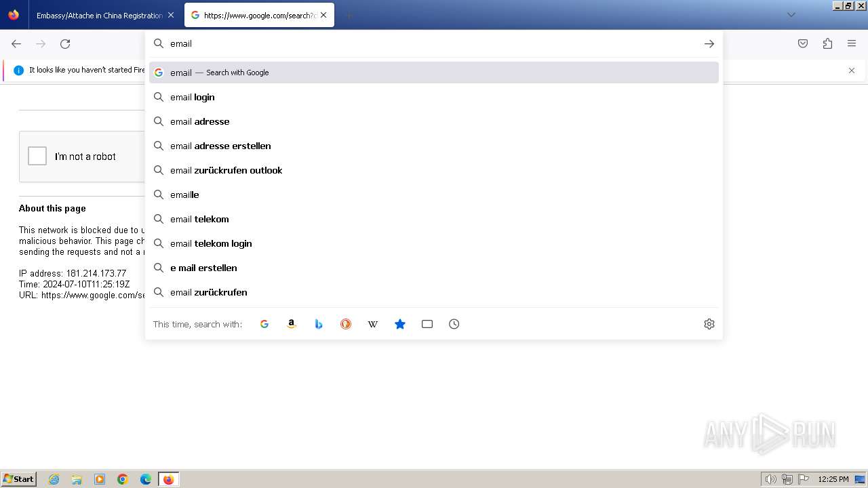Search this time with Google
The image size is (868, 488).
tap(264, 324)
